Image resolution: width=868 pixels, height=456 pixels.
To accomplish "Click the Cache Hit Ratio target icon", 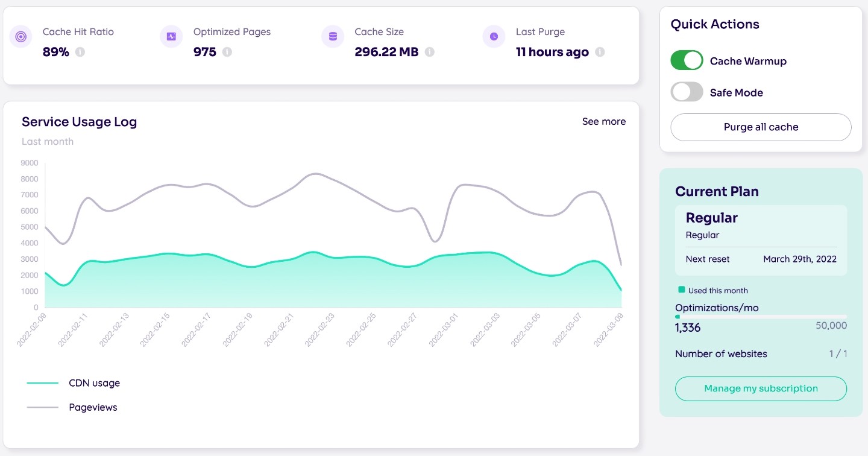I will pos(20,37).
